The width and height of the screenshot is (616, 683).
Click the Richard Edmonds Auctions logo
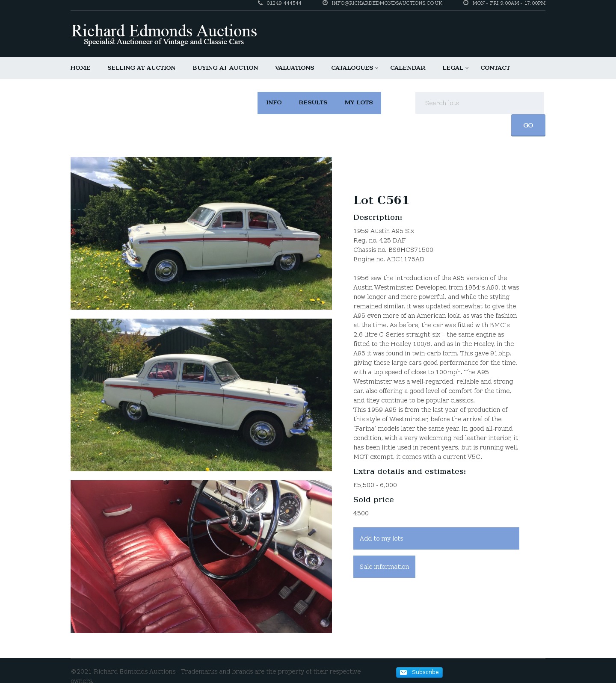pos(164,35)
